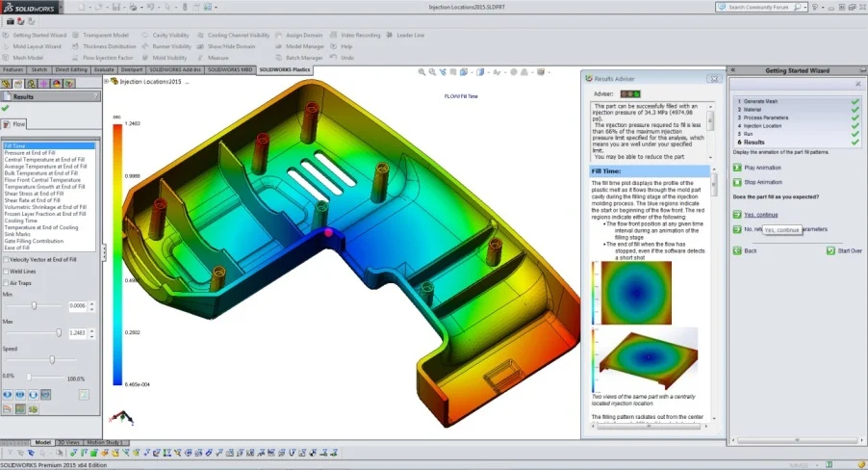Toggle the Air Traps checkbox
The image size is (868, 470).
(x=6, y=283)
